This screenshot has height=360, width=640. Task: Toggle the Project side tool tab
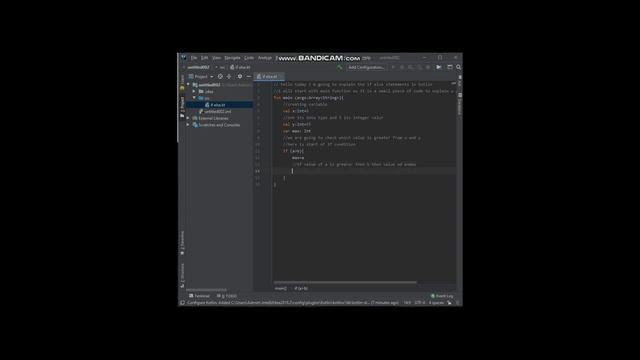[182, 107]
